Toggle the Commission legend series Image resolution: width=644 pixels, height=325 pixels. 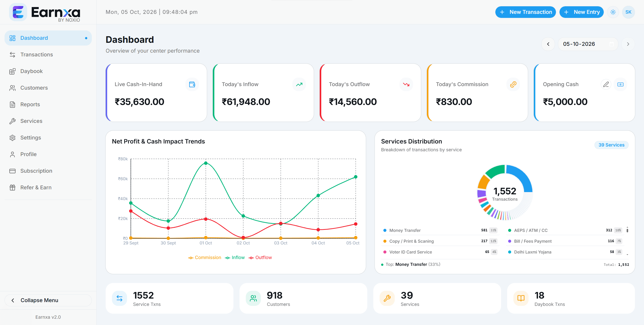205,258
